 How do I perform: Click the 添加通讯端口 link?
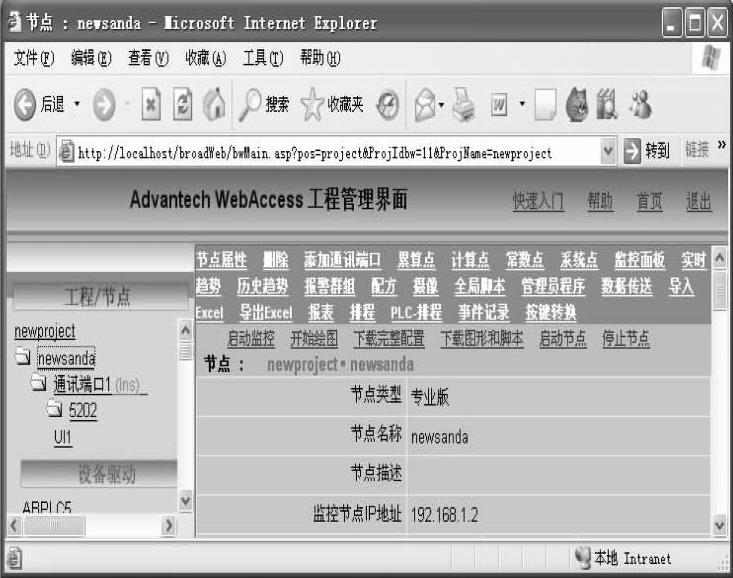pos(343,260)
